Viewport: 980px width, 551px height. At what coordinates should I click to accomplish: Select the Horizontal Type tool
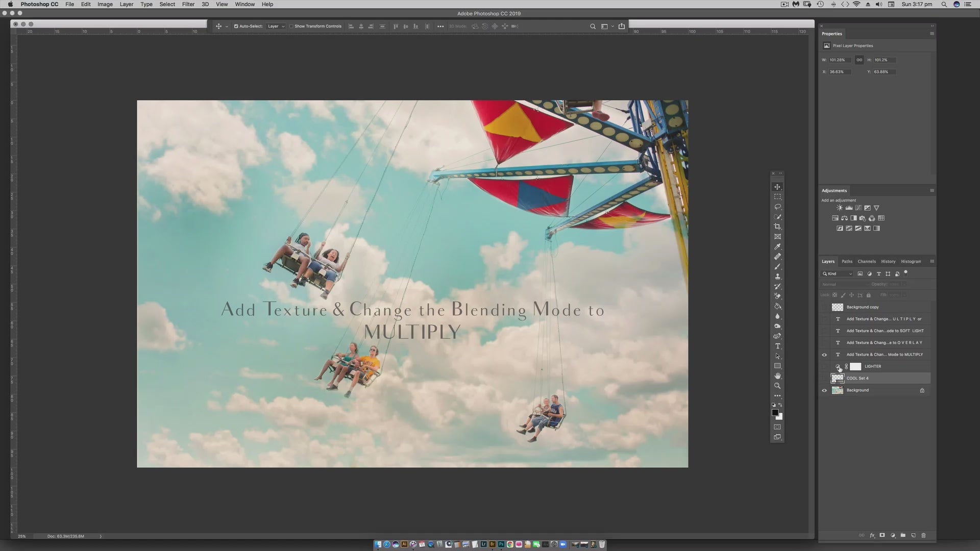click(777, 346)
